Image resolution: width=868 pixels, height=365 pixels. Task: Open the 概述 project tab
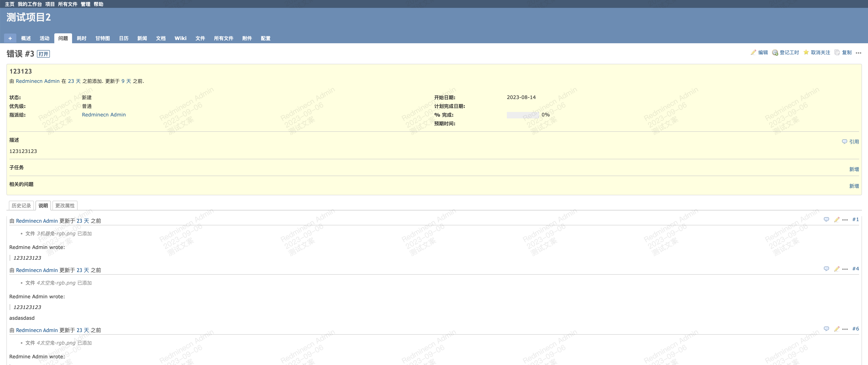(26, 38)
